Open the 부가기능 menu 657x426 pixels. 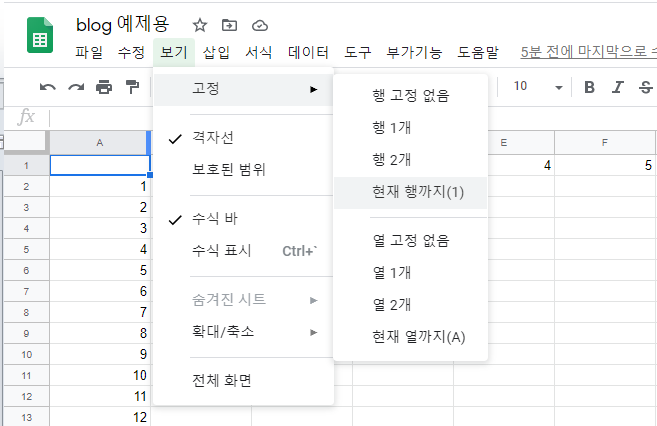pos(414,52)
